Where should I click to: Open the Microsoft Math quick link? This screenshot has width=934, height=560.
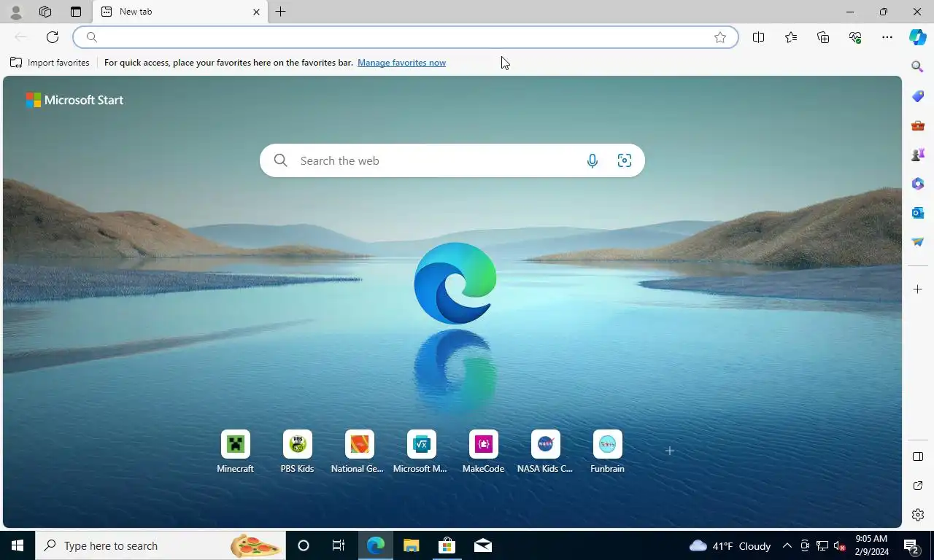(421, 452)
